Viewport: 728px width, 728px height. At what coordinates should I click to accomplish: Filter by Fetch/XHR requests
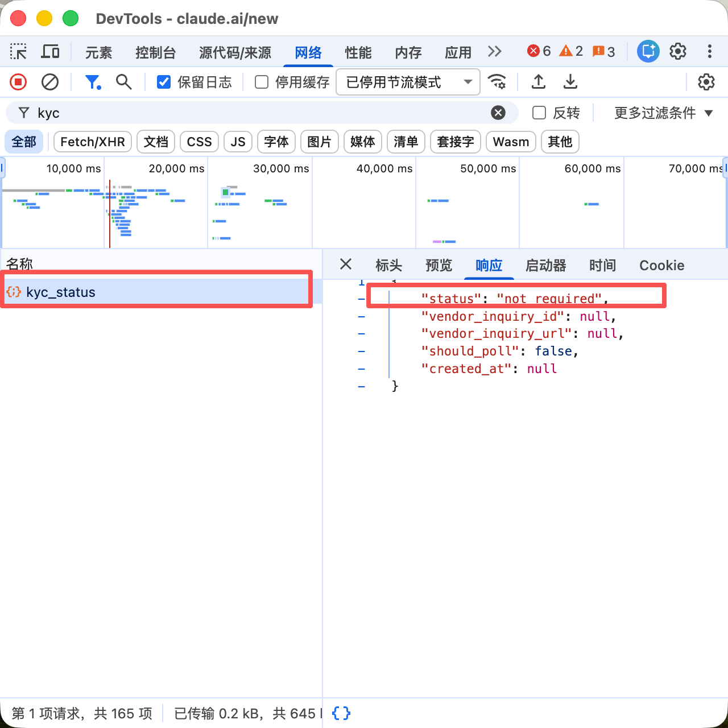pos(93,142)
